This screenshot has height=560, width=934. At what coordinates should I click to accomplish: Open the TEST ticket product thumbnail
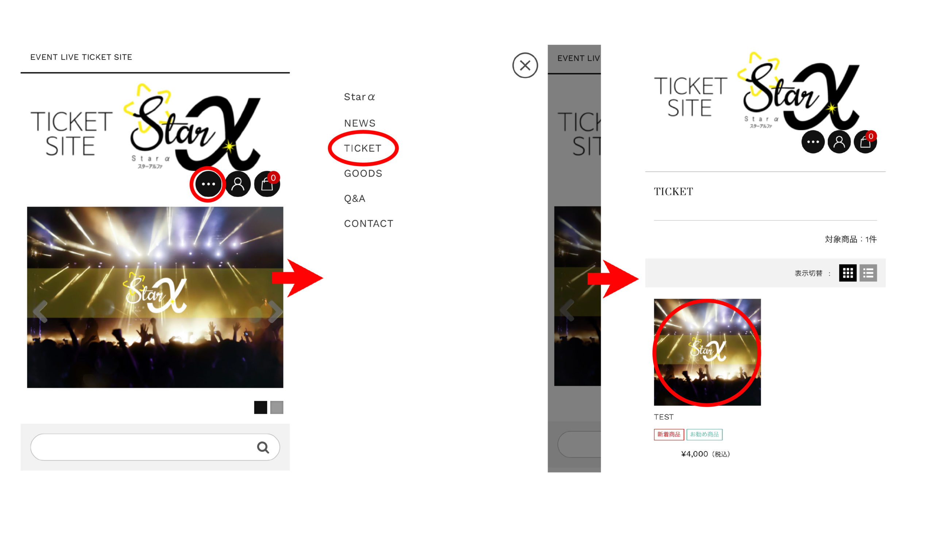point(707,352)
